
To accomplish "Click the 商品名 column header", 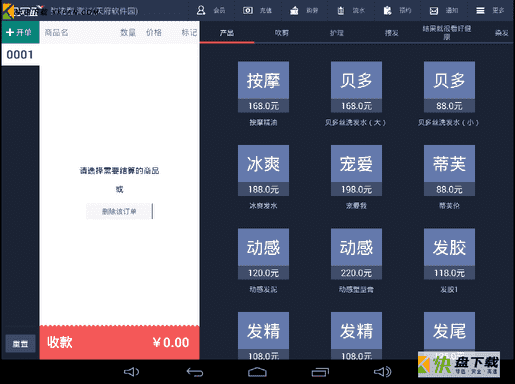I will tap(56, 32).
